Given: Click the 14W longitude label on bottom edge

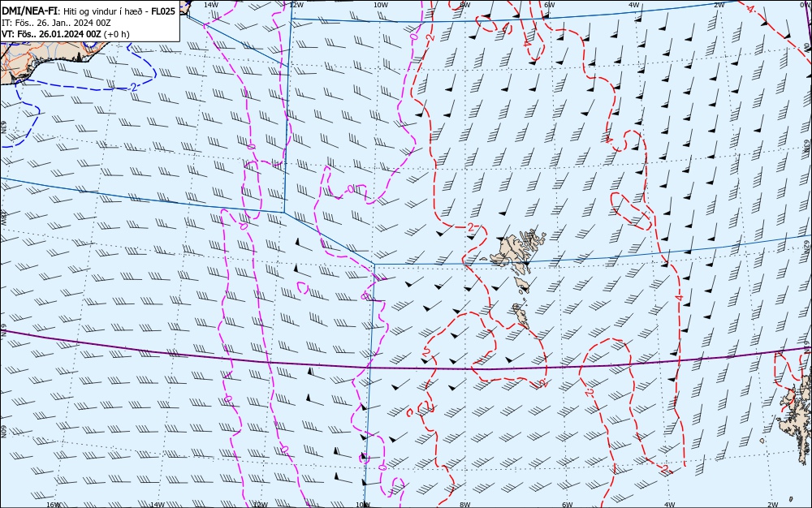Looking at the screenshot, I should (157, 505).
